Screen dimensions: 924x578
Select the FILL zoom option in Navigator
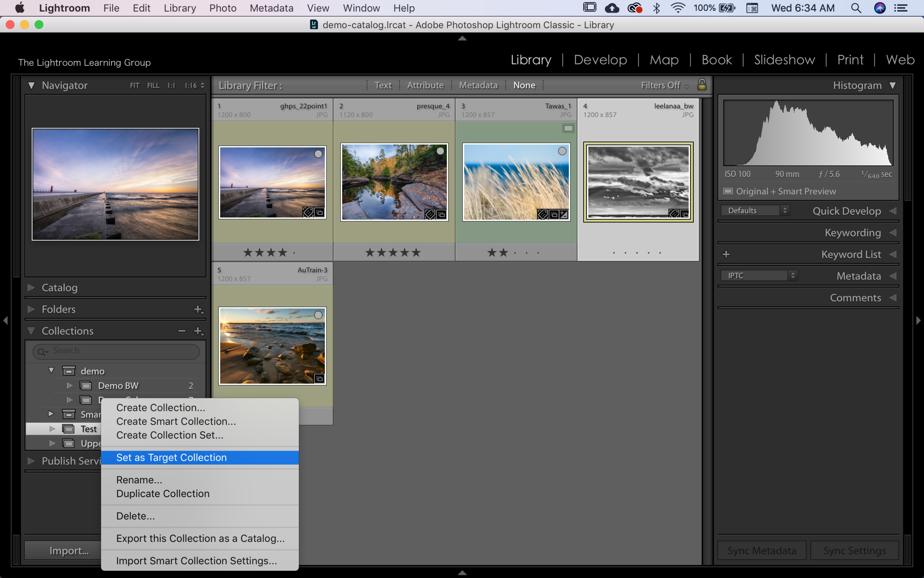coord(153,85)
